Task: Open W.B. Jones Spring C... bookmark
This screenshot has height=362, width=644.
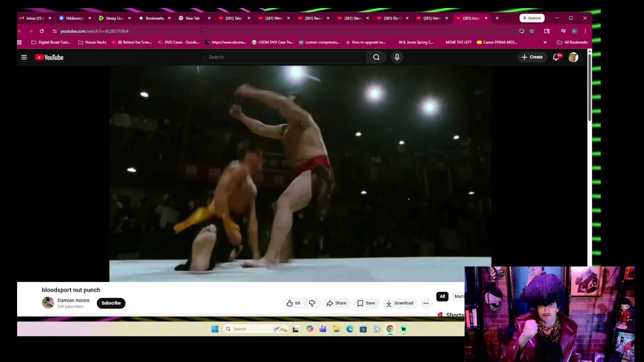Action: tap(412, 42)
